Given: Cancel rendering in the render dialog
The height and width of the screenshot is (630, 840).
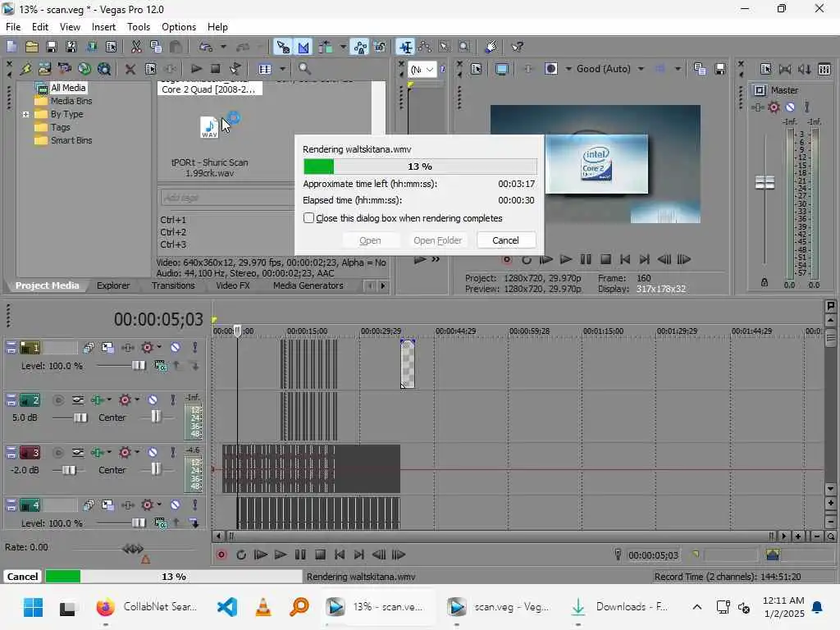Looking at the screenshot, I should [505, 240].
